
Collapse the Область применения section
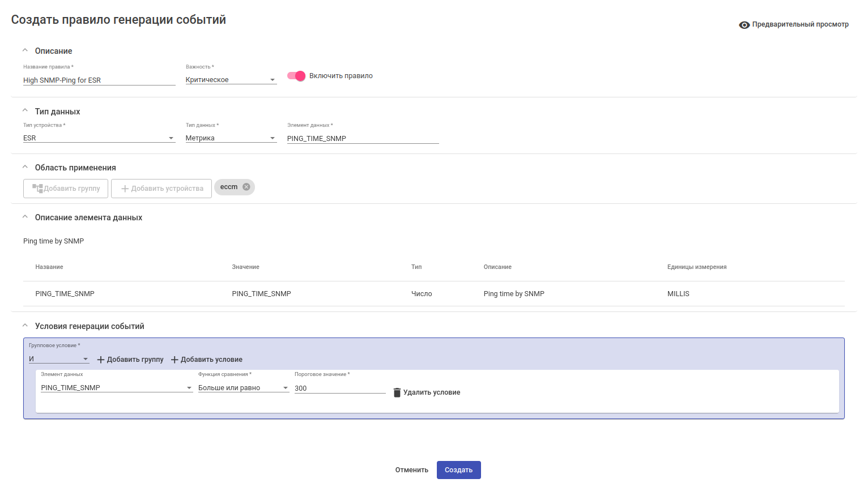(x=25, y=167)
